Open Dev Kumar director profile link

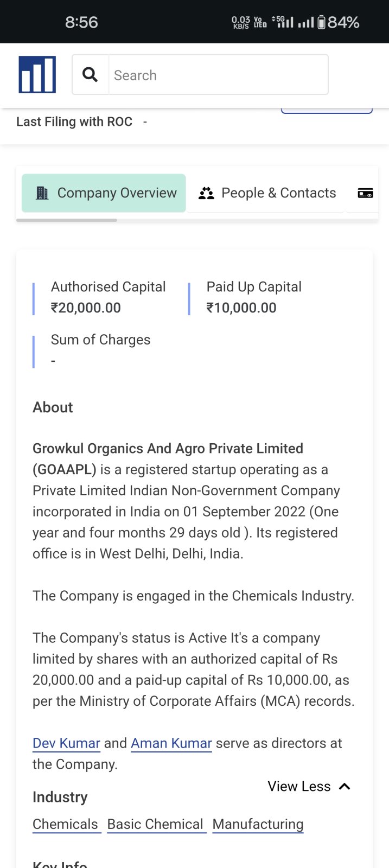(66, 743)
